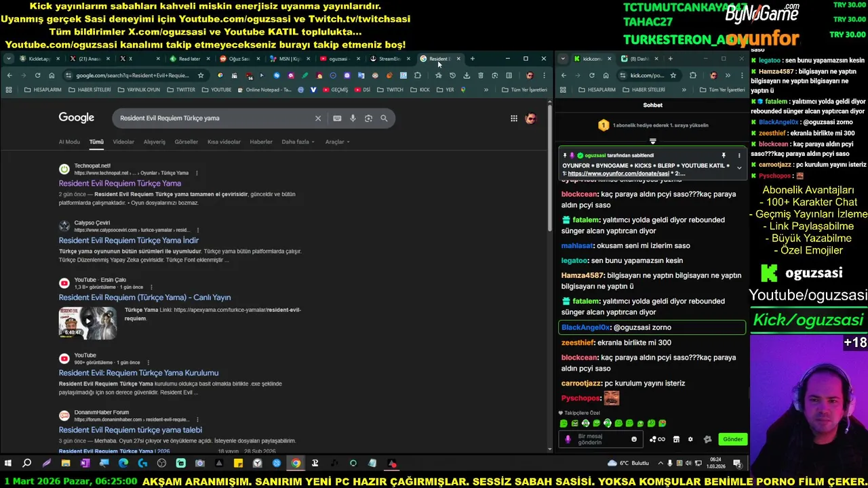Open the Google apps grid
Viewport: 868px width, 488px height.
tap(514, 119)
